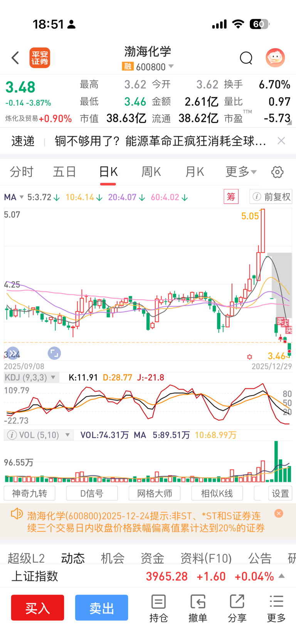
Task: Expand stock code 600800 dropdown arrow
Action: click(x=171, y=66)
